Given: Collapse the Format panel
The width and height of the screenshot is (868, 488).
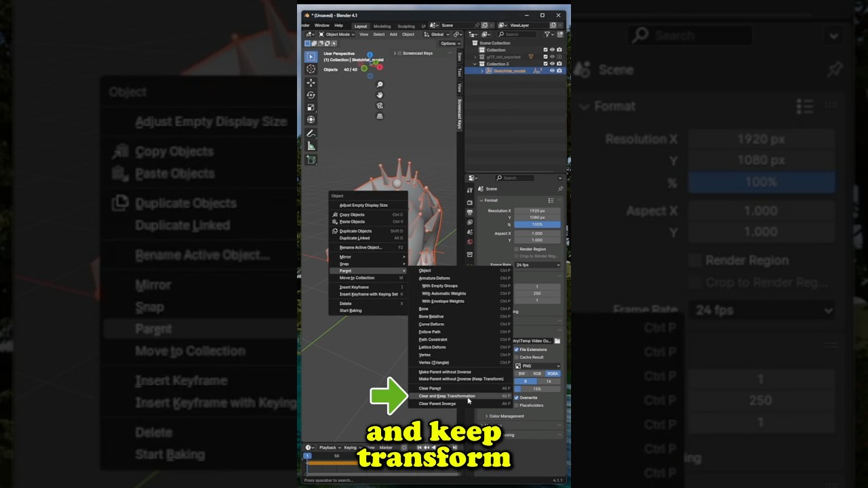Looking at the screenshot, I should [481, 201].
